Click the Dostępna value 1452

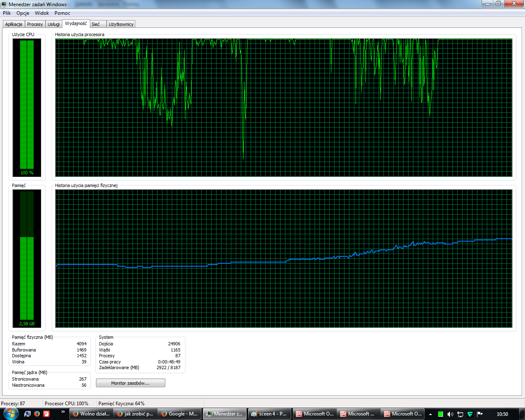pos(82,356)
